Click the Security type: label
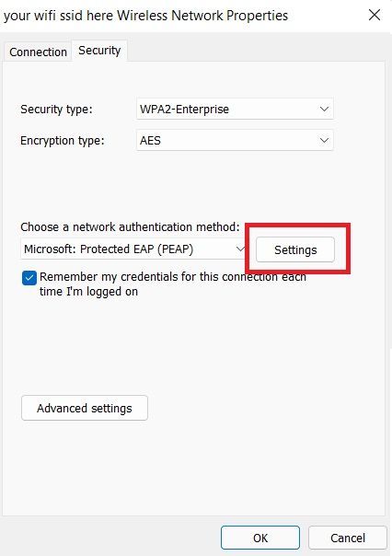The image size is (392, 556). pyautogui.click(x=56, y=110)
